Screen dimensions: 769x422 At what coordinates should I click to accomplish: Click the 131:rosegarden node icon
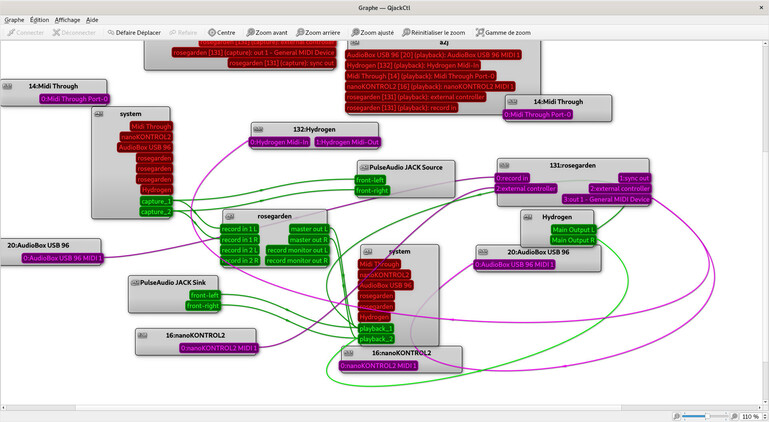(504, 165)
